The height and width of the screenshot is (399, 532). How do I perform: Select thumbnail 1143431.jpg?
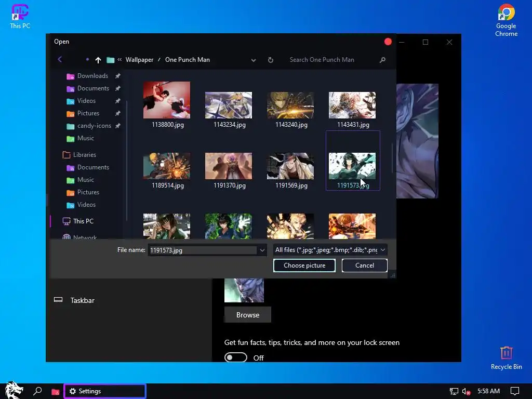pos(352,105)
